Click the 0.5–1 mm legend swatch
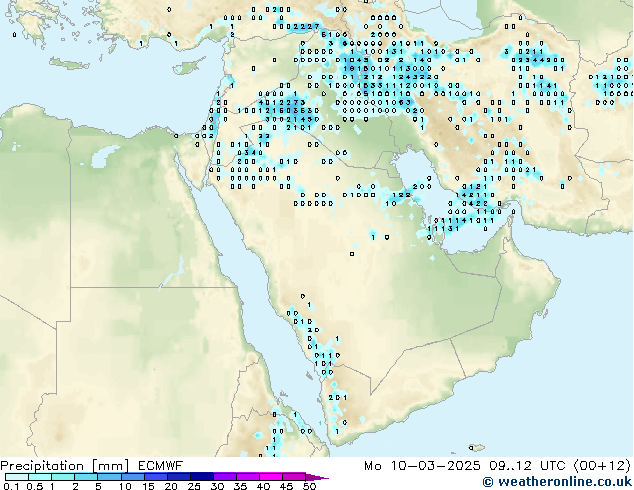This screenshot has height=490, width=634. pyautogui.click(x=40, y=477)
